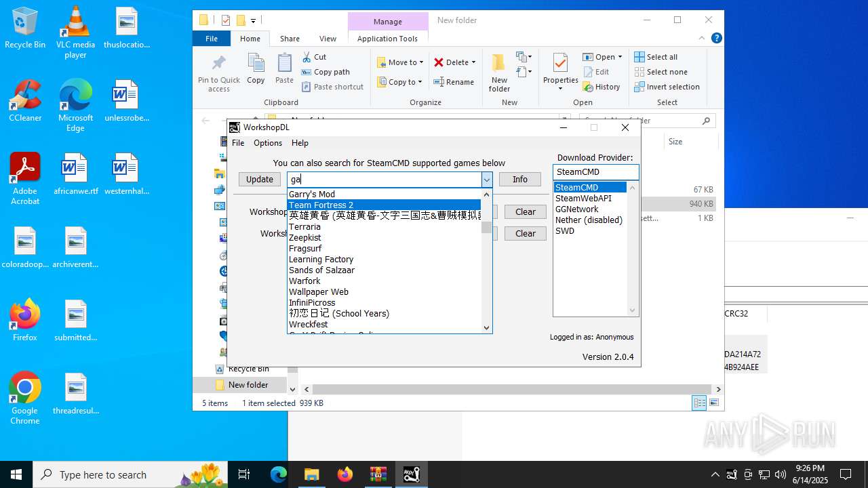The image size is (868, 488).
Task: Click Explorer horizontal scrollbar track
Action: click(x=513, y=389)
